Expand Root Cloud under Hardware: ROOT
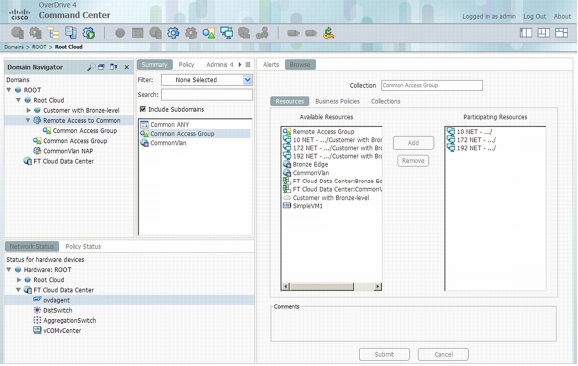578x366 pixels. coord(19,280)
